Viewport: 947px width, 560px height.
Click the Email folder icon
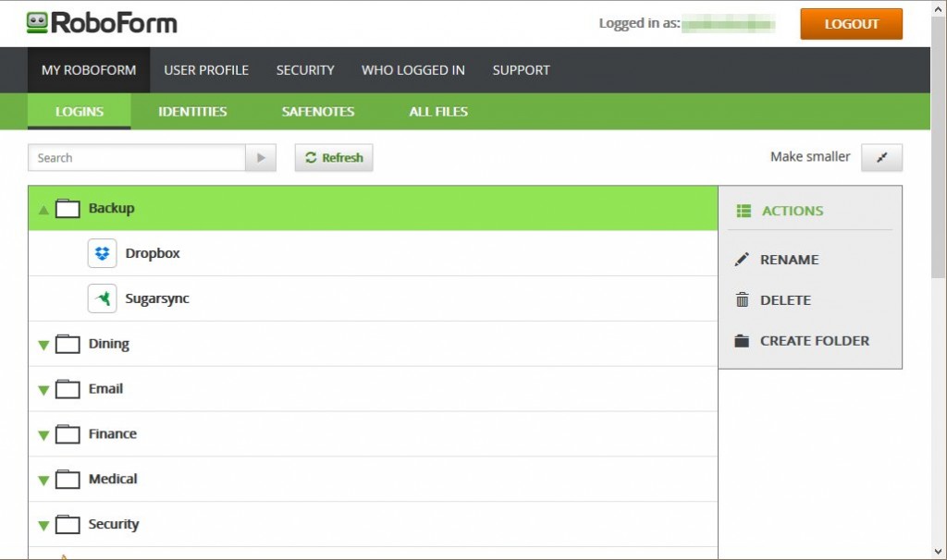(x=68, y=389)
